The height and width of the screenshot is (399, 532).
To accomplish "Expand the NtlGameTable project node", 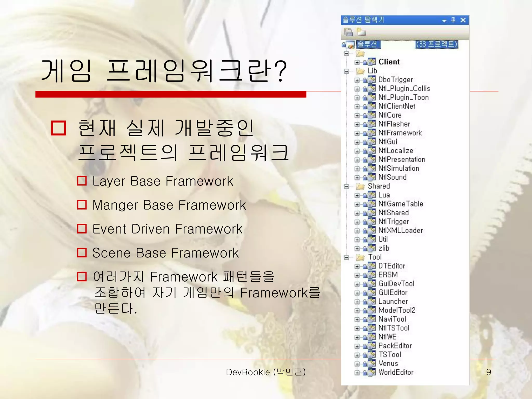I will (357, 204).
